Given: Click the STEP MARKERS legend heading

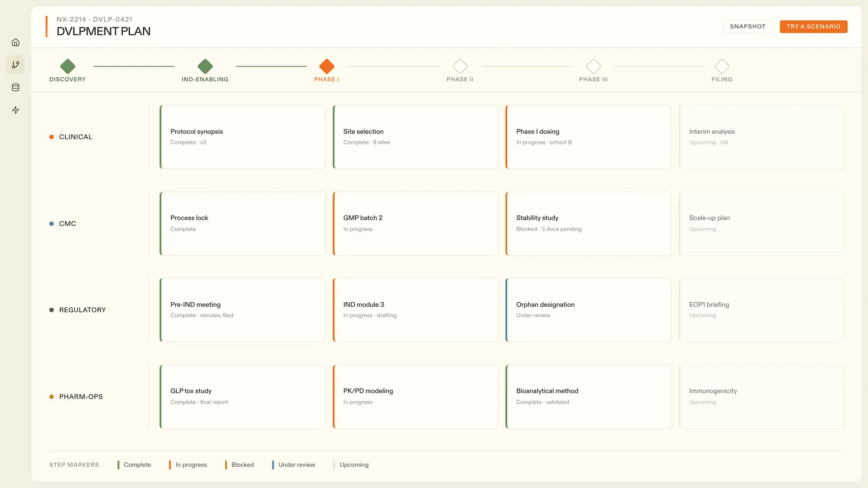Looking at the screenshot, I should point(74,465).
